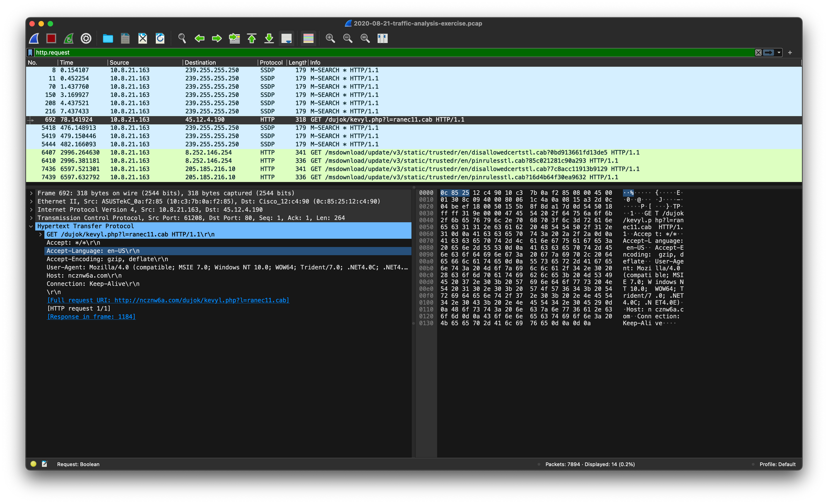Select packet 6410 to 8.252.146.254
828x504 pixels.
414,161
